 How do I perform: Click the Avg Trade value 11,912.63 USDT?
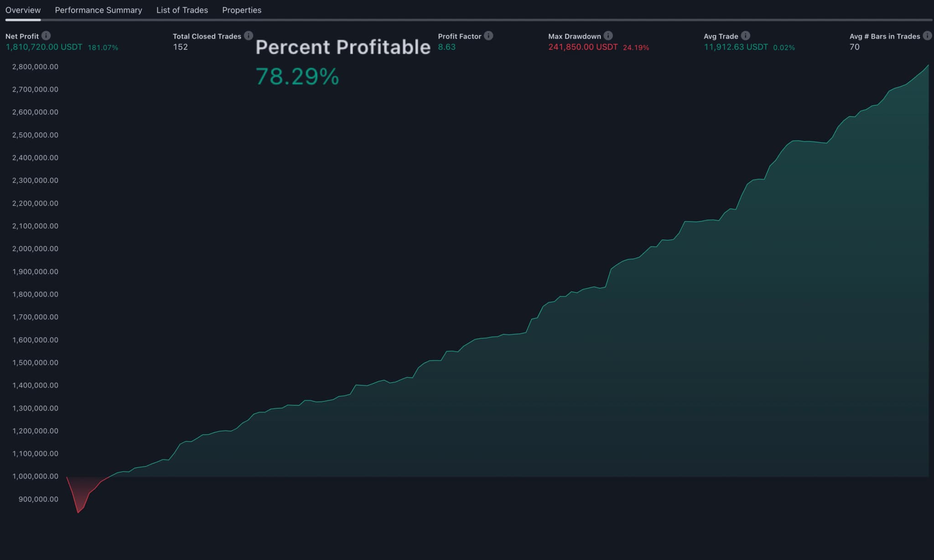736,46
